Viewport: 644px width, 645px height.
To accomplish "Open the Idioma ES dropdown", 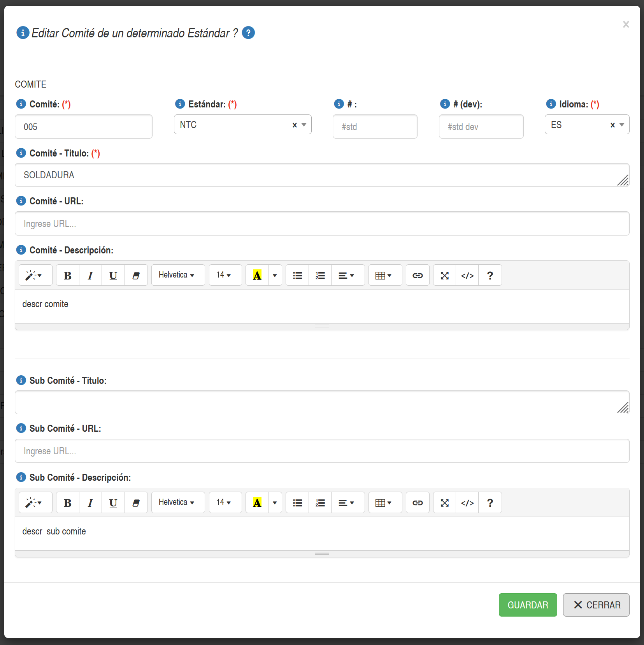I will click(622, 125).
